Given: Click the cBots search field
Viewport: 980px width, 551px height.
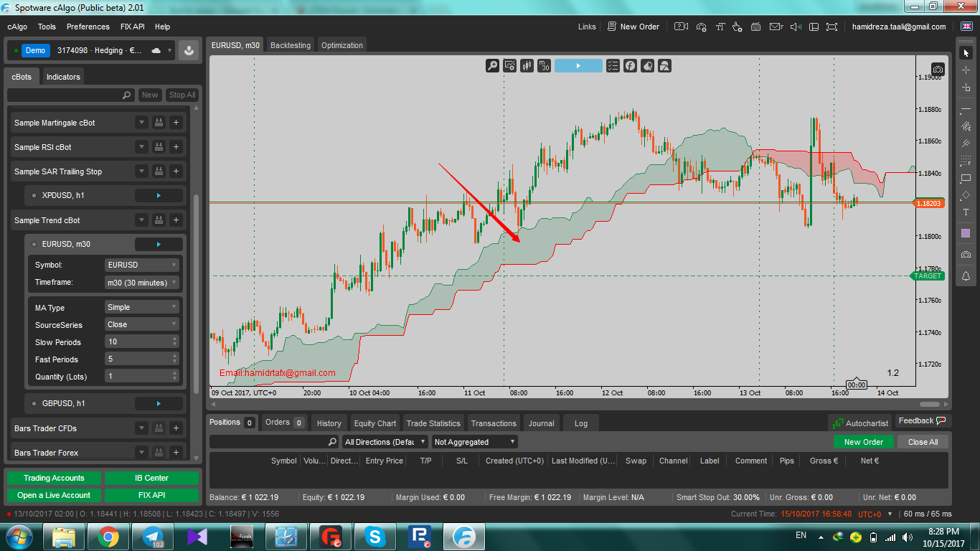Looking at the screenshot, I should tap(70, 95).
